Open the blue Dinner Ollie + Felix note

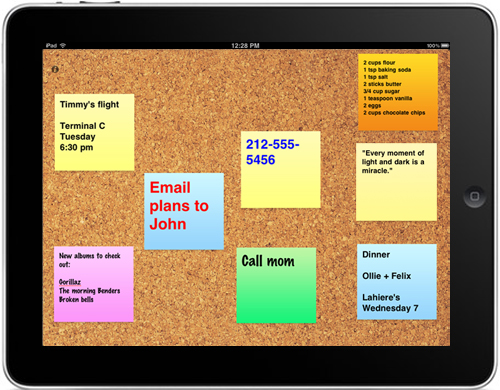(x=397, y=282)
